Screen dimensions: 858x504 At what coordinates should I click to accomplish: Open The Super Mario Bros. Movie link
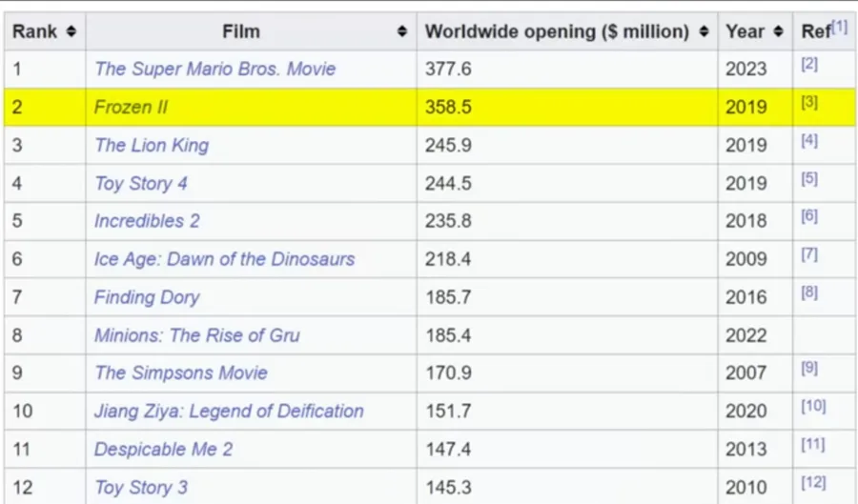coord(215,69)
